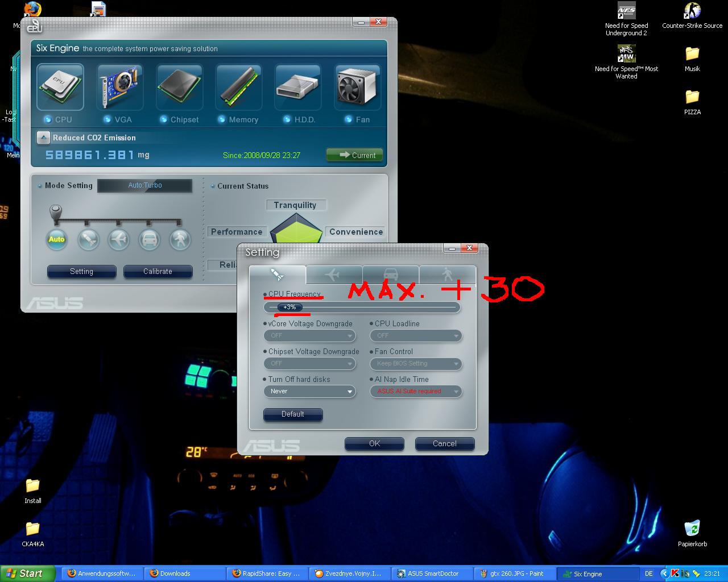
Task: Open the Install folder
Action: point(33,490)
